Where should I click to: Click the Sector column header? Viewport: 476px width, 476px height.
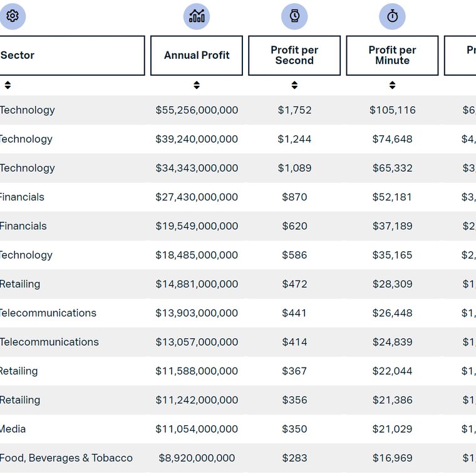72,56
